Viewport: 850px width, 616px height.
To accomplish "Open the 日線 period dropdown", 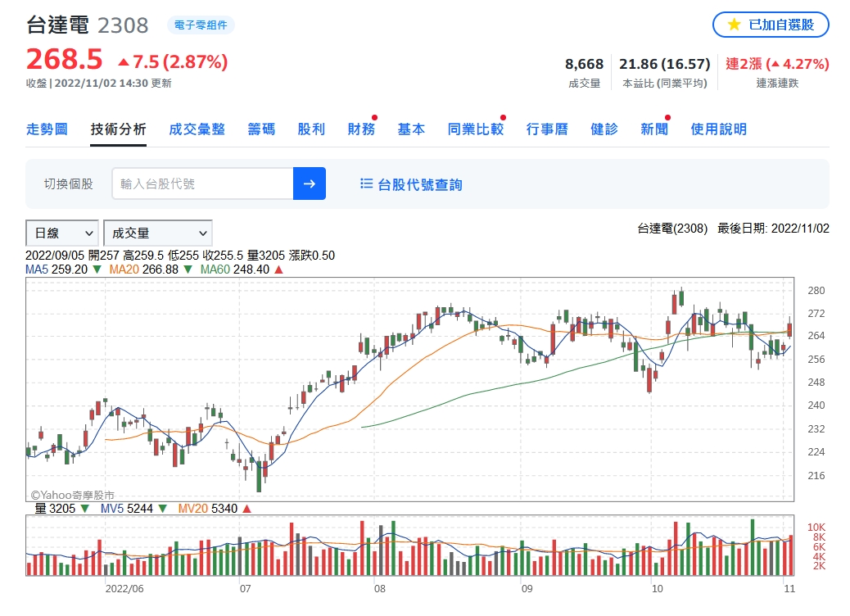I will 61,233.
